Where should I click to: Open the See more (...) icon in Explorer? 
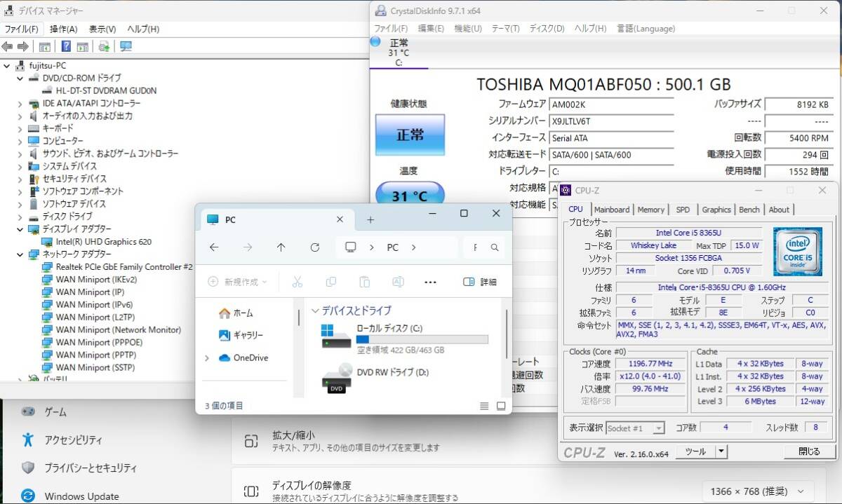coord(430,281)
